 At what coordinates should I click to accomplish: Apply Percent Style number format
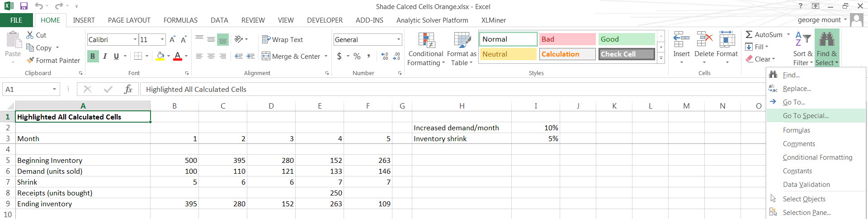357,56
